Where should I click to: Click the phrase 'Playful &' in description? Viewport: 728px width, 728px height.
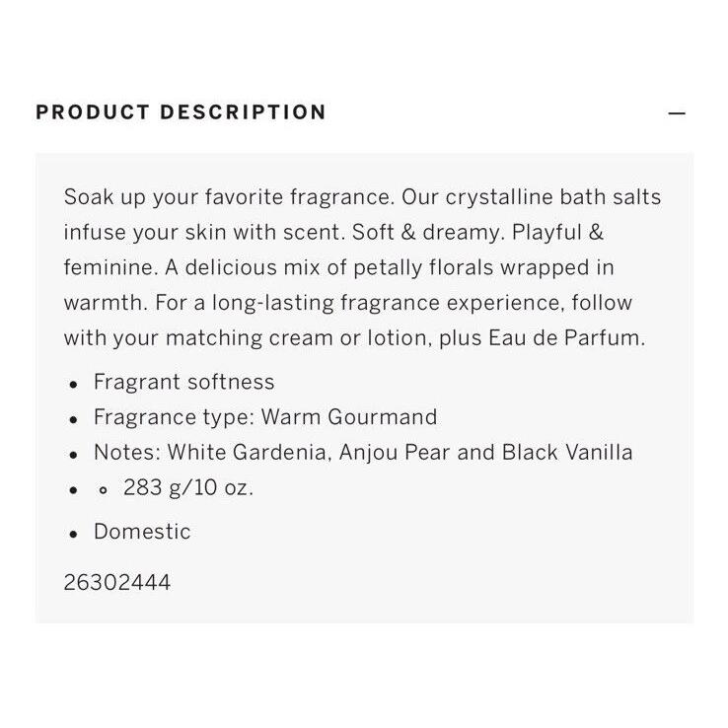[x=557, y=233]
